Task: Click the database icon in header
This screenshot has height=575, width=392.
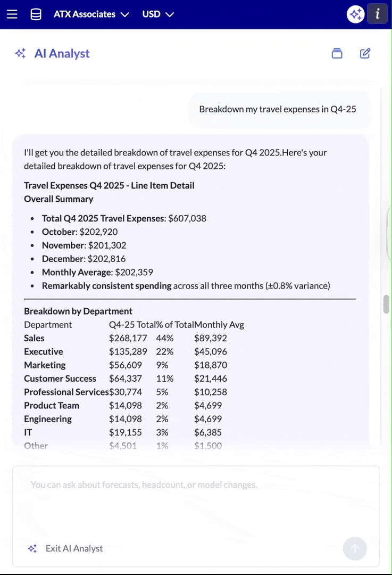Action: coord(36,14)
